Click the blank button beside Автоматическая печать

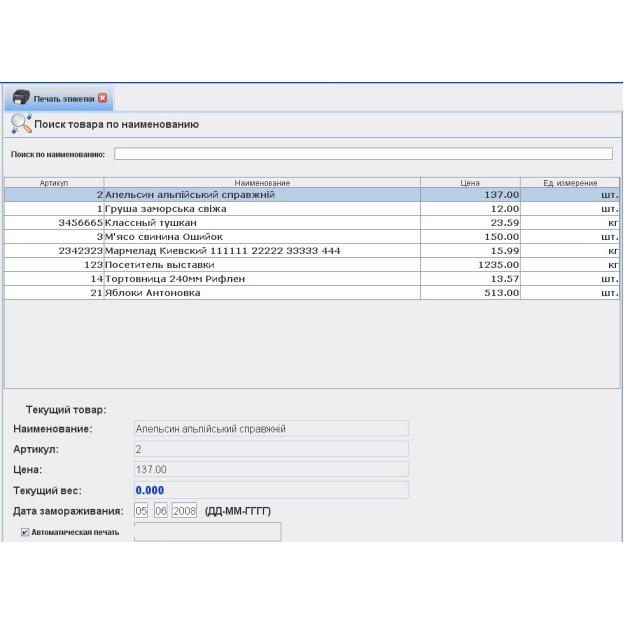point(207,532)
